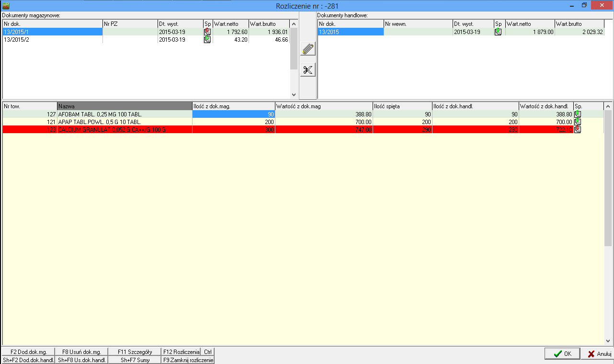Click status icon in red CALCIUM GRANULAT row

(578, 130)
